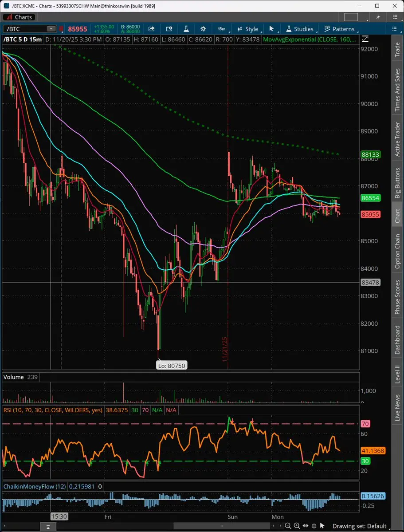This screenshot has width=404, height=532.
Task: Click the zoom out magnifier icon
Action: pos(288,526)
